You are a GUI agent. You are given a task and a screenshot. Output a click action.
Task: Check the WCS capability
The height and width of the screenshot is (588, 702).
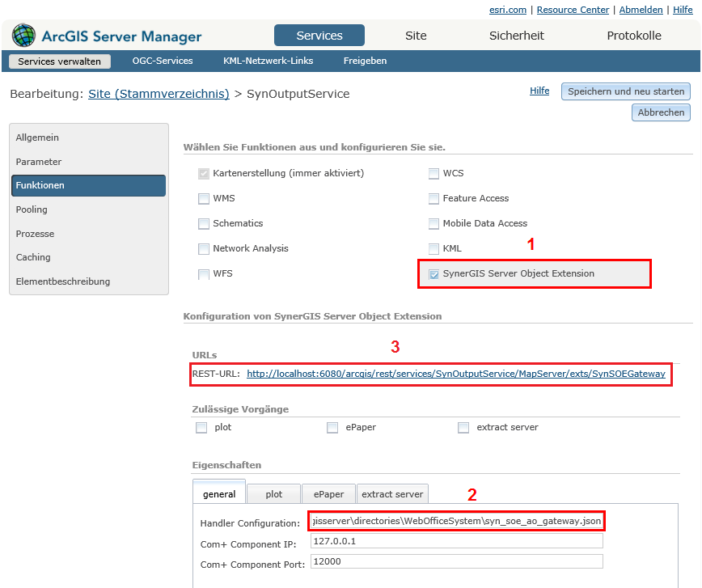(433, 173)
